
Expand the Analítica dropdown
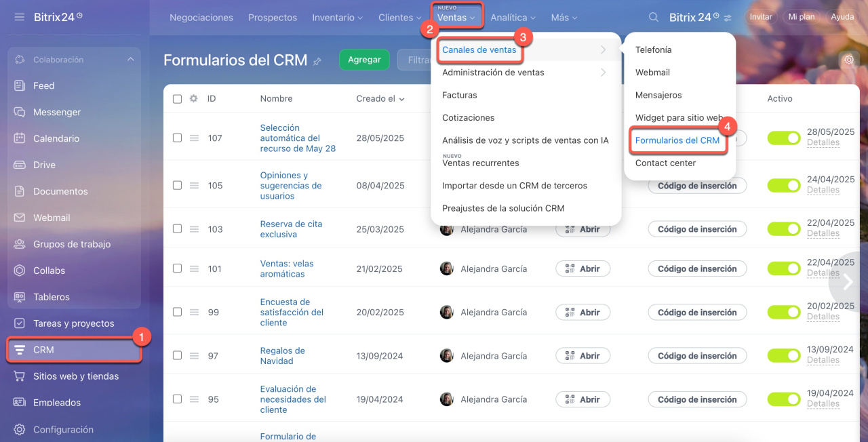point(513,18)
